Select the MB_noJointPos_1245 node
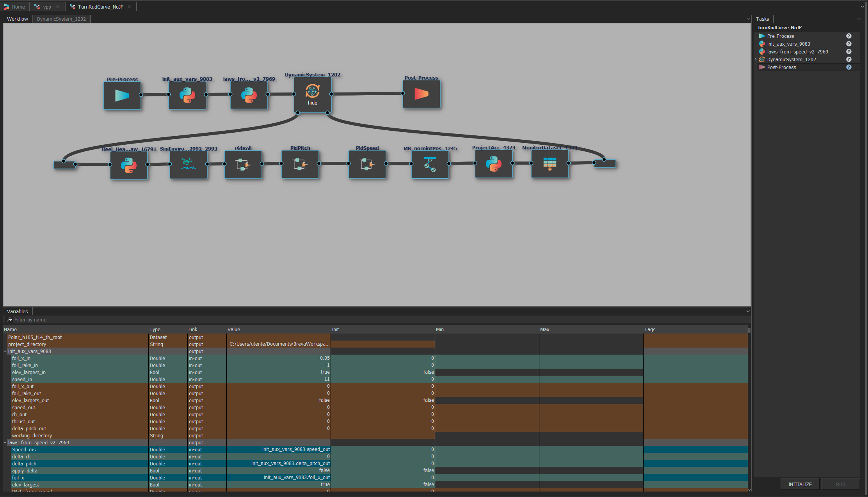Screen dimensions: 868x497 coord(430,164)
